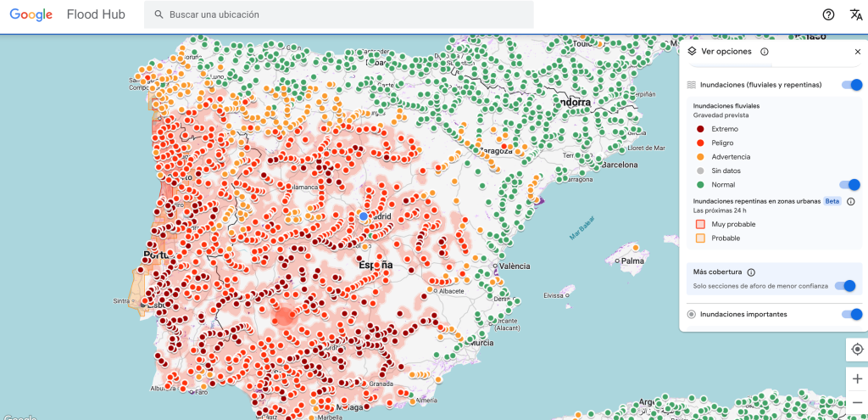Close the Ver opciones panel
The width and height of the screenshot is (868, 420).
pyautogui.click(x=857, y=52)
